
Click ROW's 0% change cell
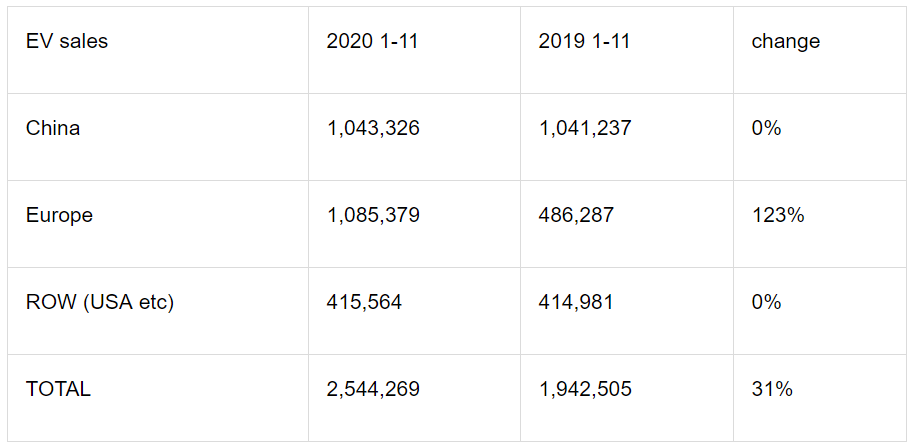pos(766,302)
